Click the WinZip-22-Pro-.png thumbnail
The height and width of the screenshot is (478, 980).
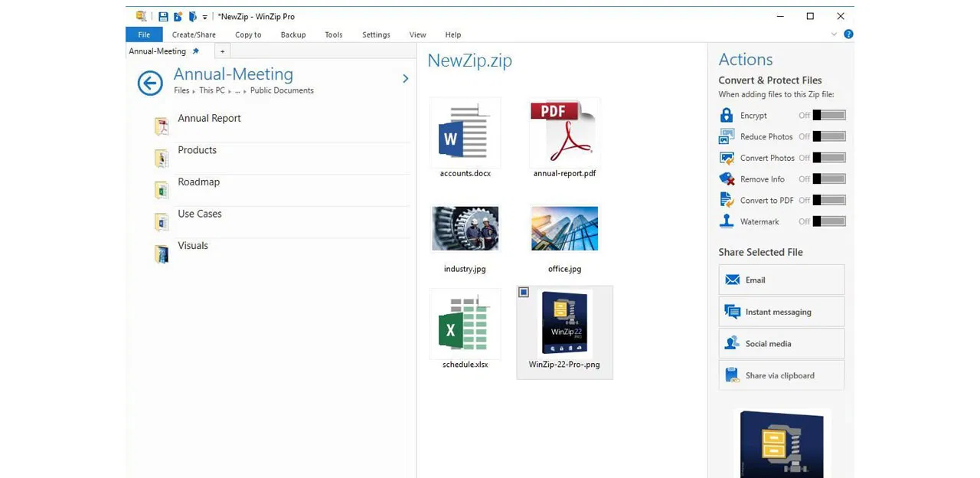[564, 322]
